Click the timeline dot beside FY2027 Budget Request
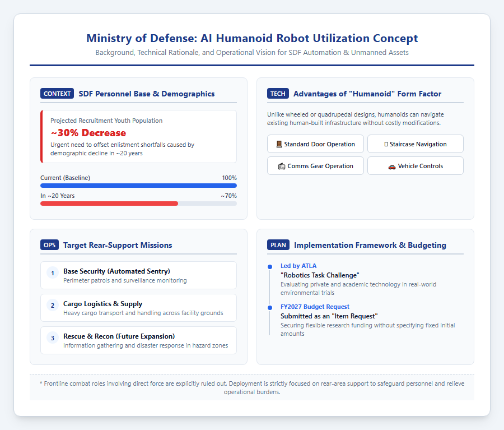 point(270,308)
